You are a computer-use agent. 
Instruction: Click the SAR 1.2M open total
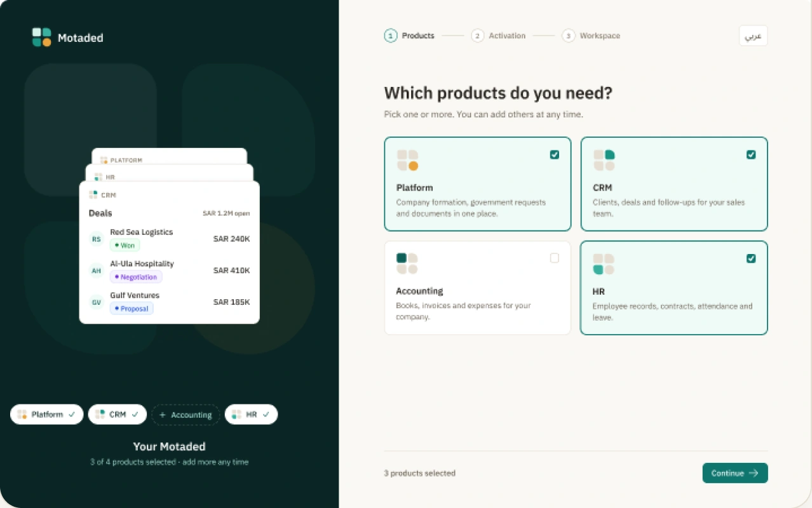coord(226,213)
